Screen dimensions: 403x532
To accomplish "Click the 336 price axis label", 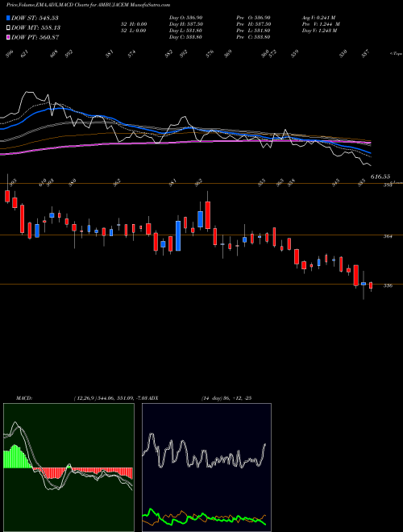I will coord(388,285).
